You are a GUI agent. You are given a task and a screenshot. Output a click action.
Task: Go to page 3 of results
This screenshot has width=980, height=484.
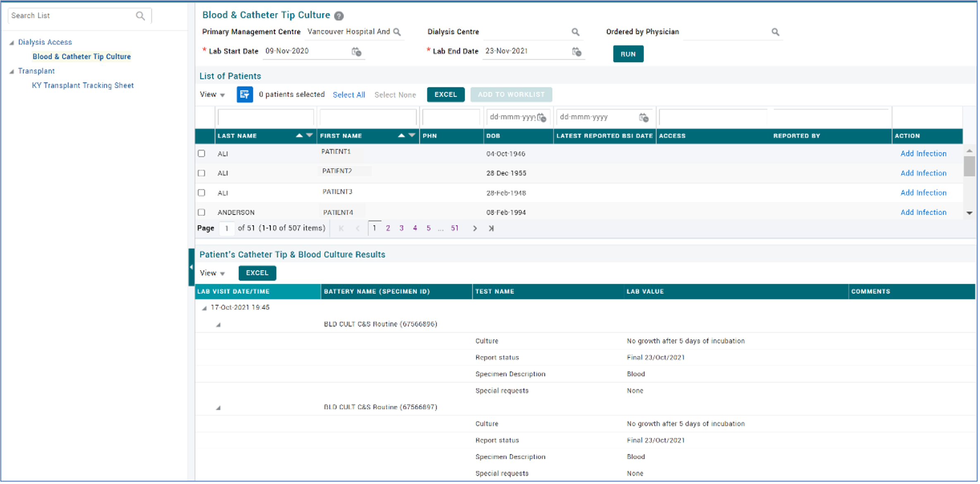click(401, 228)
